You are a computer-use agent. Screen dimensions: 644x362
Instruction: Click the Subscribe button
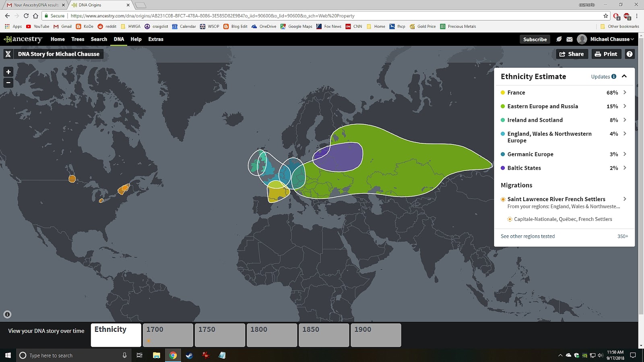point(535,39)
